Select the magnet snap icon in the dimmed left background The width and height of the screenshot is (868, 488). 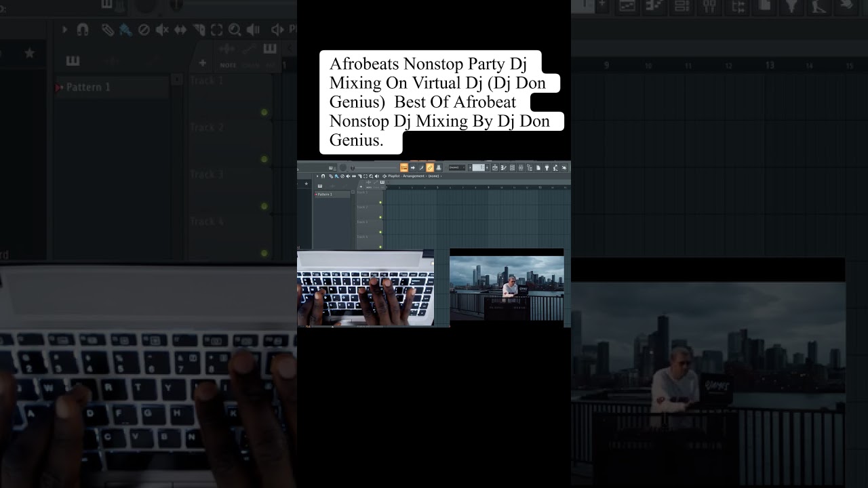[x=83, y=30]
